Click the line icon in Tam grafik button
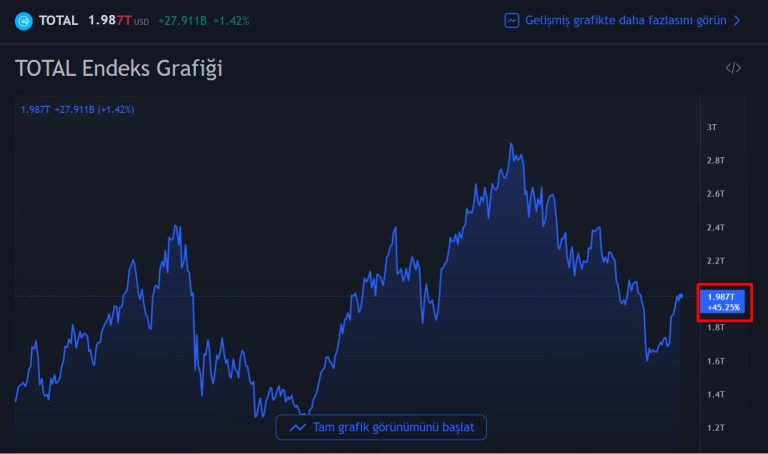The width and height of the screenshot is (768, 454). tap(297, 427)
